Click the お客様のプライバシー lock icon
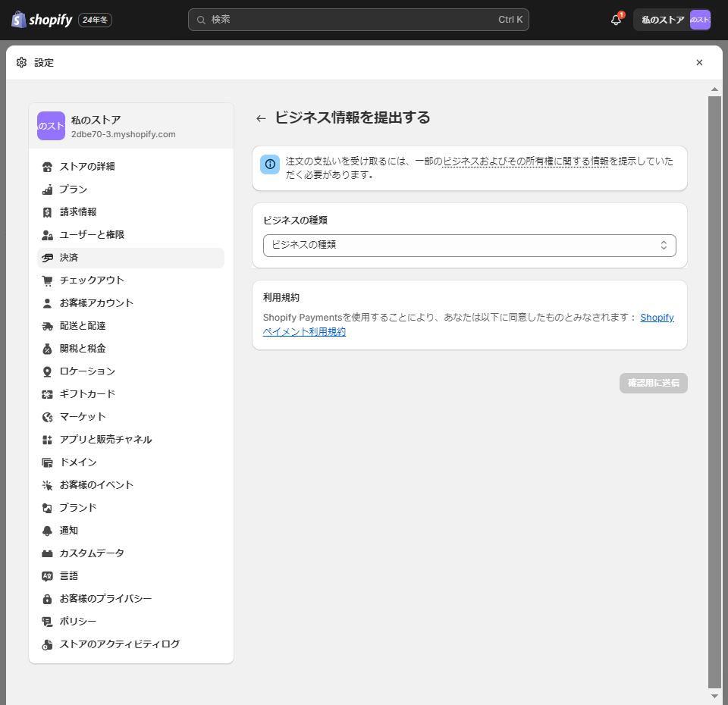 (x=47, y=599)
